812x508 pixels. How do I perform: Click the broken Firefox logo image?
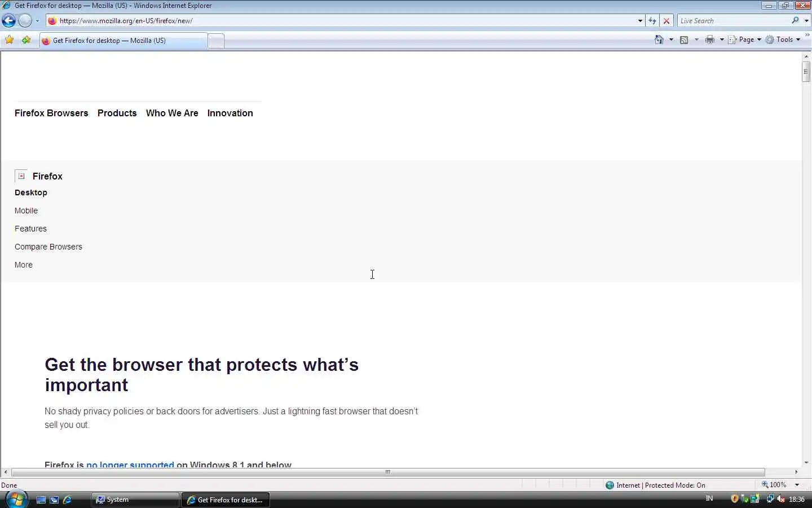click(21, 176)
